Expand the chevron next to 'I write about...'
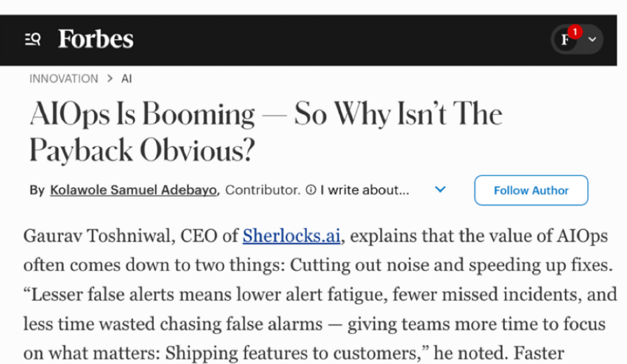627x364 pixels. coord(440,190)
